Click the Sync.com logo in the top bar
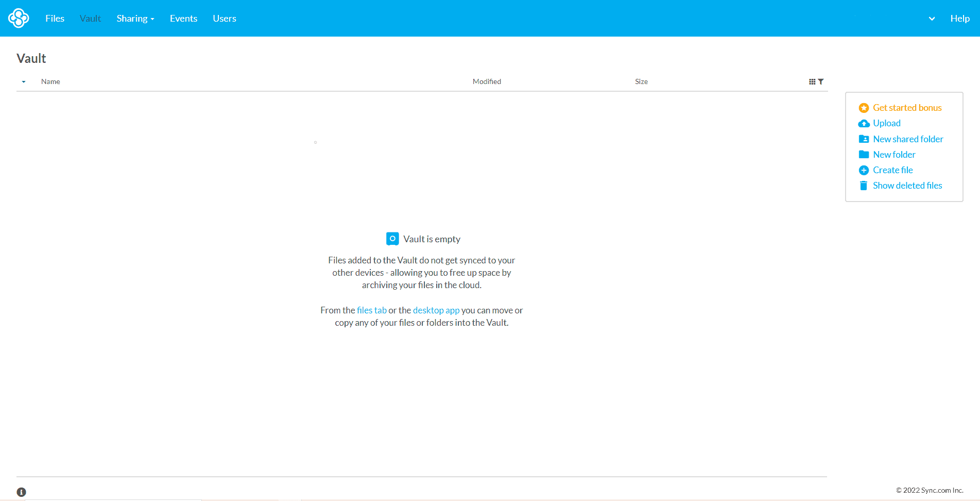This screenshot has width=980, height=501. coord(18,18)
